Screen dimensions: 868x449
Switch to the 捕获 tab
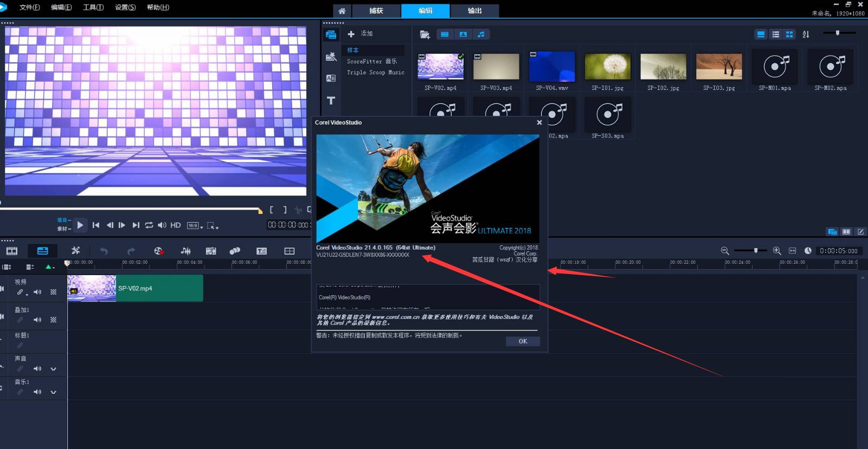[x=376, y=11]
